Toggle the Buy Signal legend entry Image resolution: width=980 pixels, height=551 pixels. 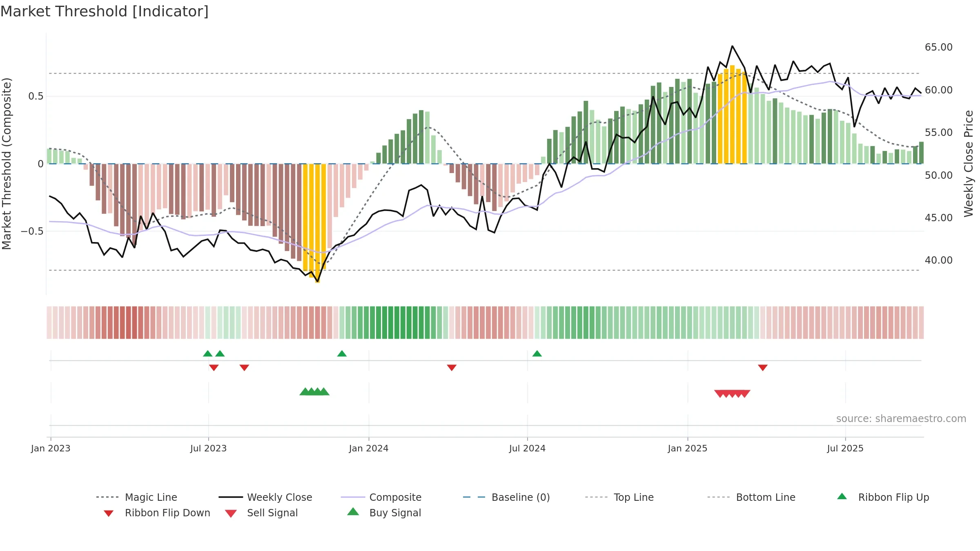[384, 513]
